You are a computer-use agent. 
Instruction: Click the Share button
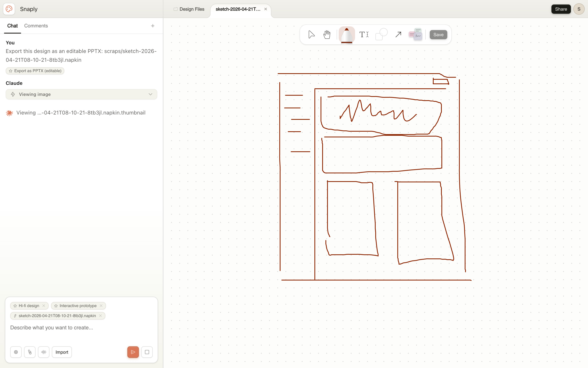tap(561, 9)
